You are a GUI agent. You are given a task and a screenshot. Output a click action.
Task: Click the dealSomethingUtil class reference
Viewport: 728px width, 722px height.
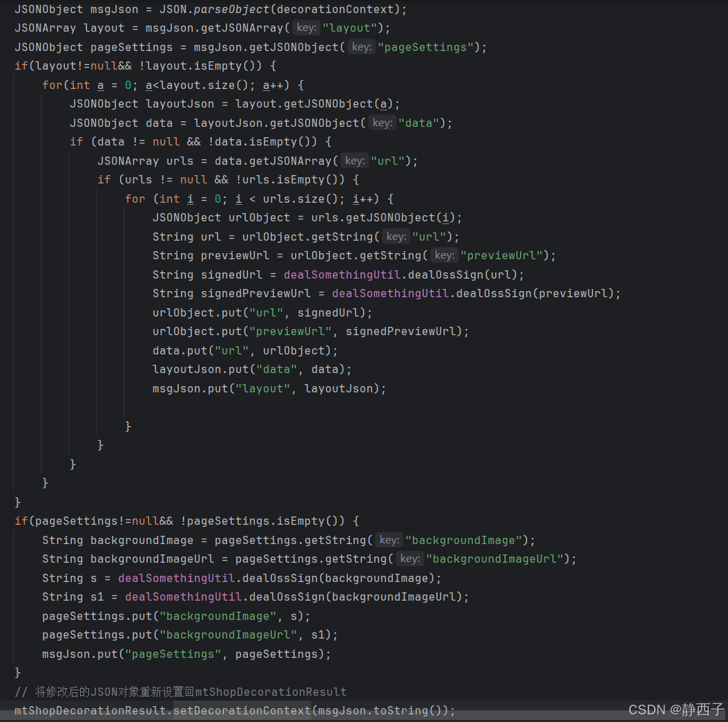coord(175,578)
